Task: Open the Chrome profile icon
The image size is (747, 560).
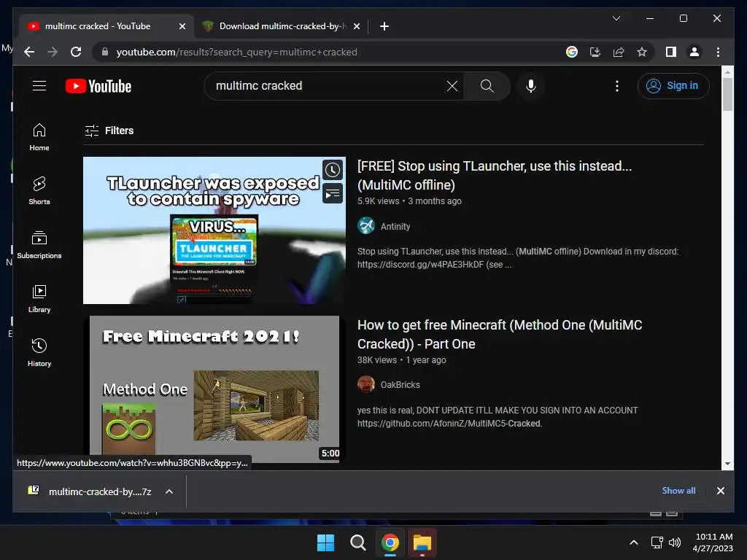Action: [694, 52]
